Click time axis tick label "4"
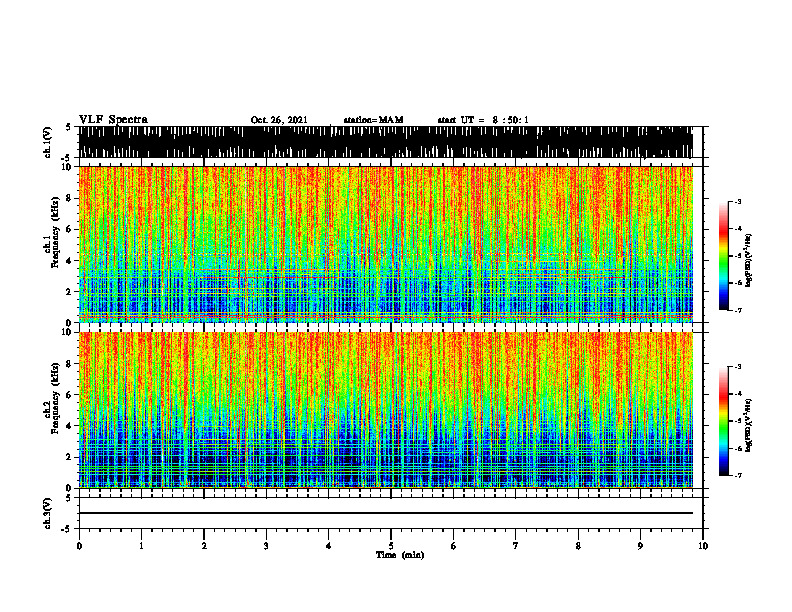The height and width of the screenshot is (612, 792). [329, 546]
